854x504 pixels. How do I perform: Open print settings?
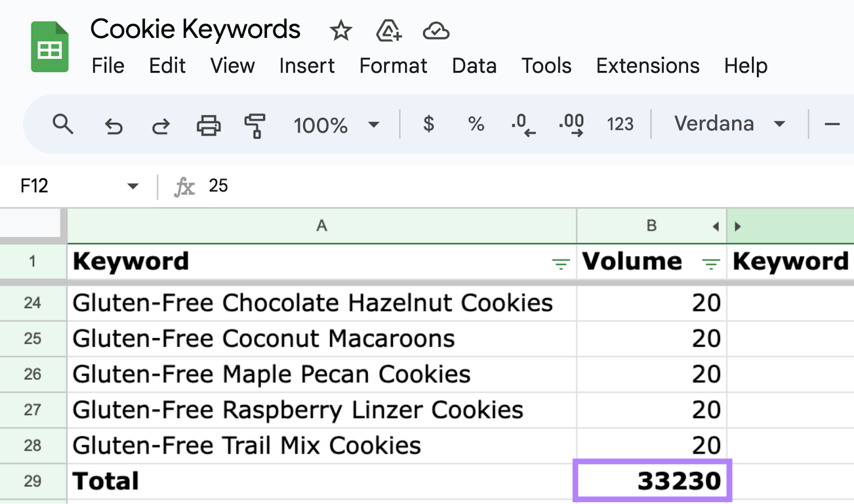tap(208, 126)
